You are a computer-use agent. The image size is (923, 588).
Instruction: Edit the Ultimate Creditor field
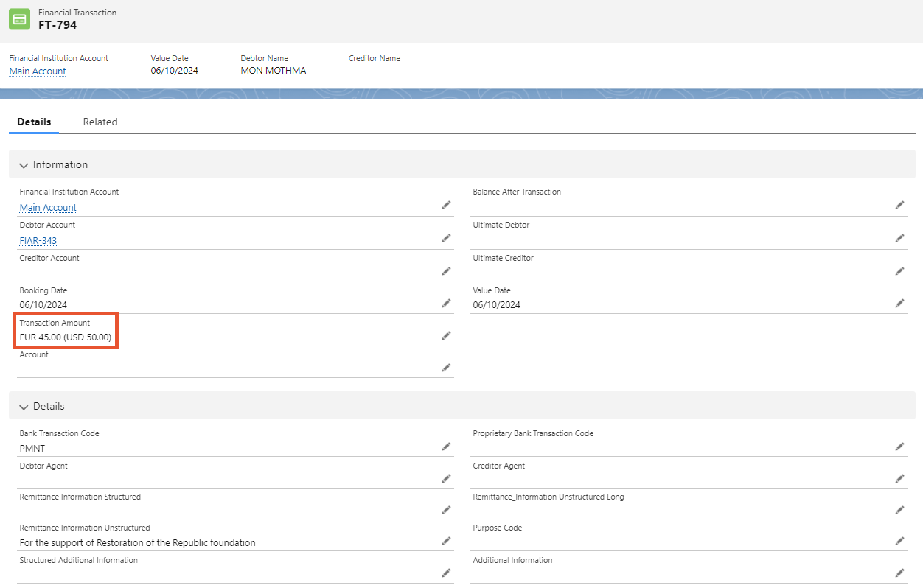[899, 271]
